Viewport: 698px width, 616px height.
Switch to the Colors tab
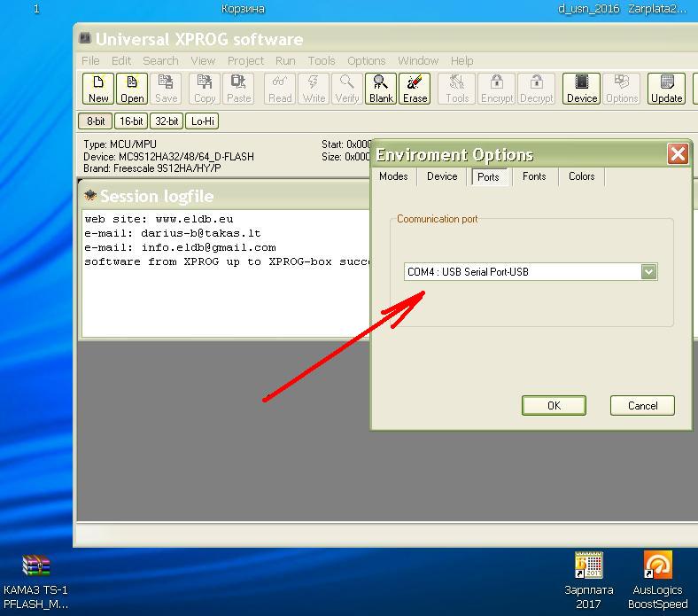tap(581, 176)
